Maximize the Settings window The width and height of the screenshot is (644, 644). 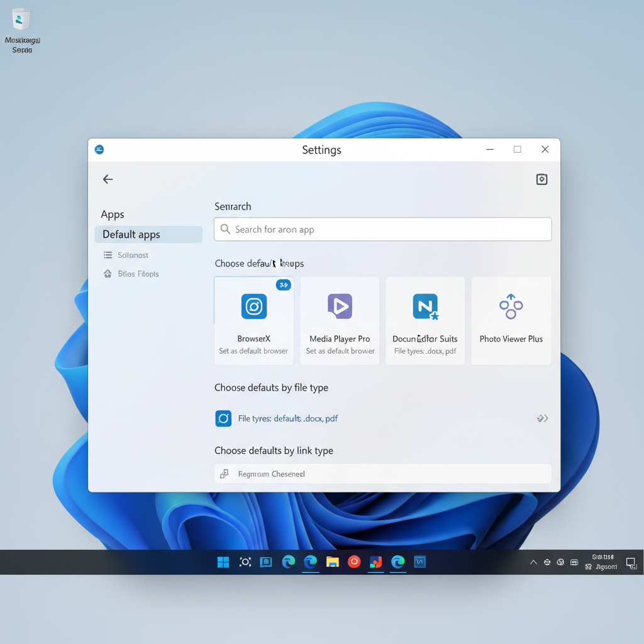[x=518, y=150]
